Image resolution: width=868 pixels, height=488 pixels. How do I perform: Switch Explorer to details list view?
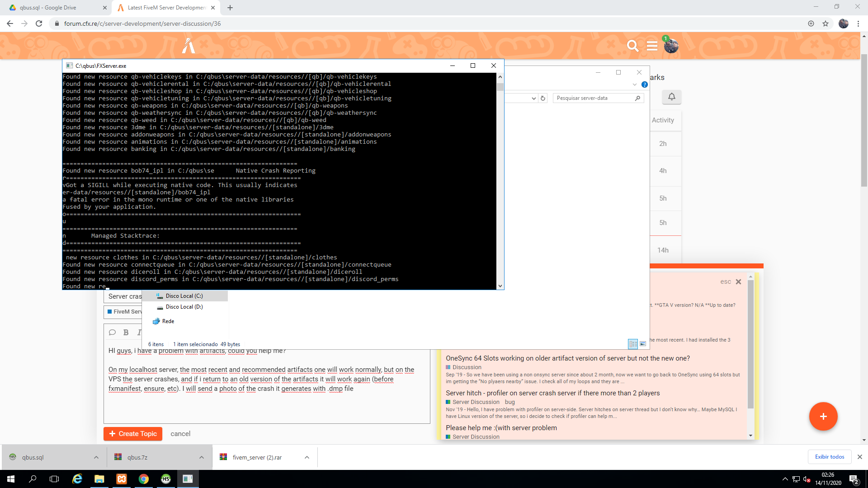coord(632,344)
